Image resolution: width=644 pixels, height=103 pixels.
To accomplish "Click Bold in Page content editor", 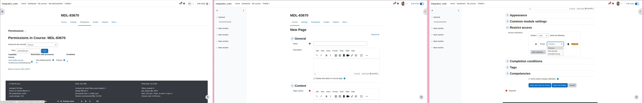I will pos(326,96).
